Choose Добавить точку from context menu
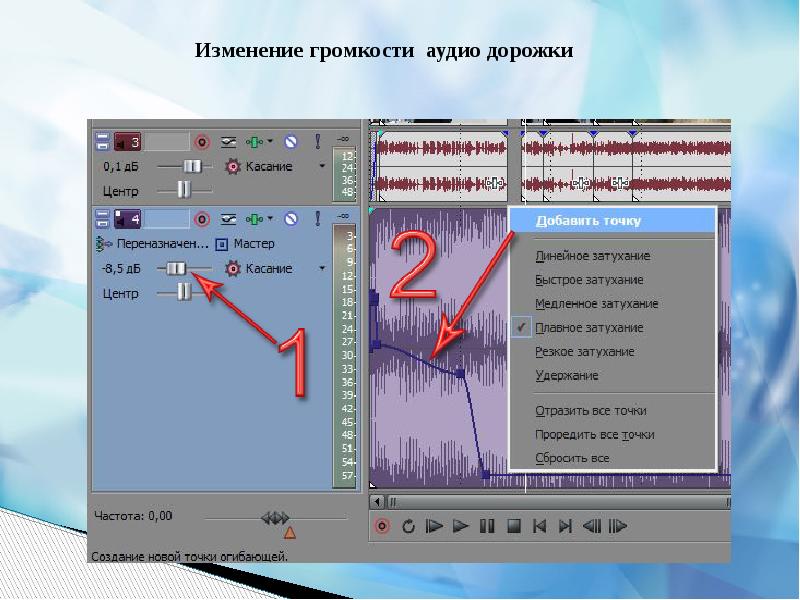Image resolution: width=800 pixels, height=600 pixels. tap(588, 221)
